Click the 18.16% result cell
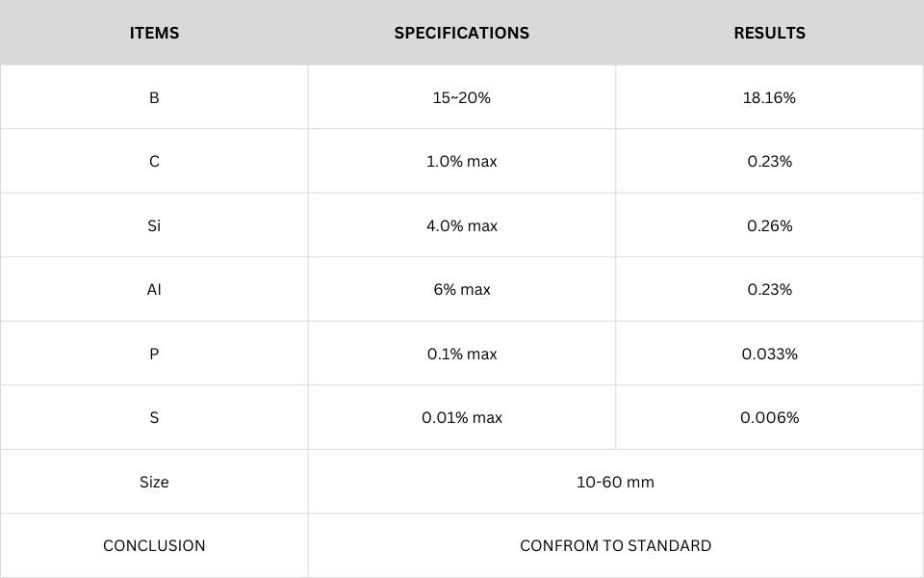924x578 pixels. [769, 97]
